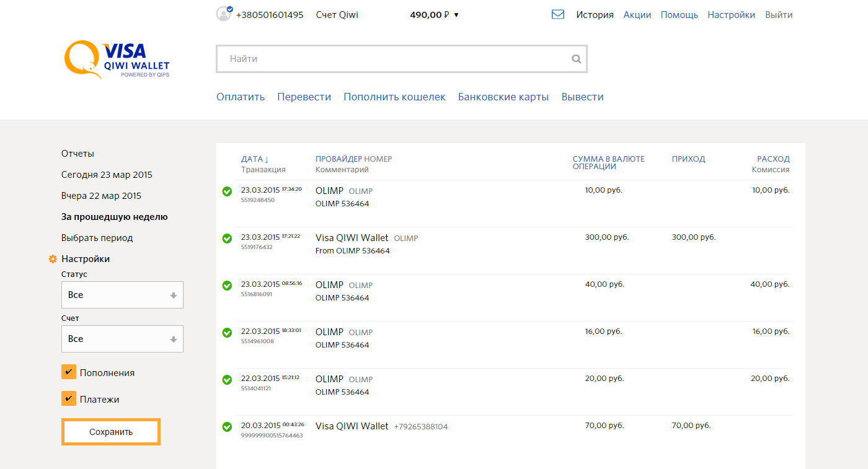Go to Оплатить section

[x=241, y=97]
